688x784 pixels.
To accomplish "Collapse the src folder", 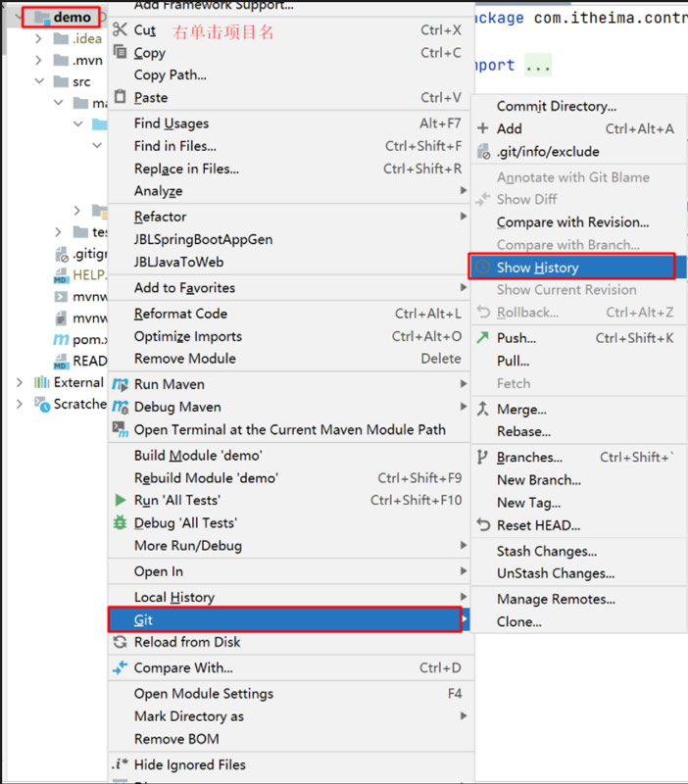I will pos(39,81).
